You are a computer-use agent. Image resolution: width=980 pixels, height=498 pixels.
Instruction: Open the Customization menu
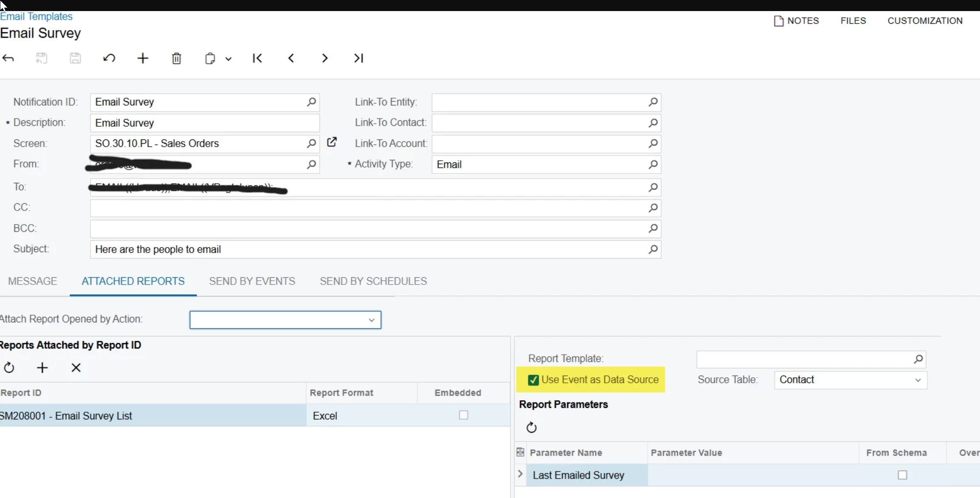[x=925, y=20]
